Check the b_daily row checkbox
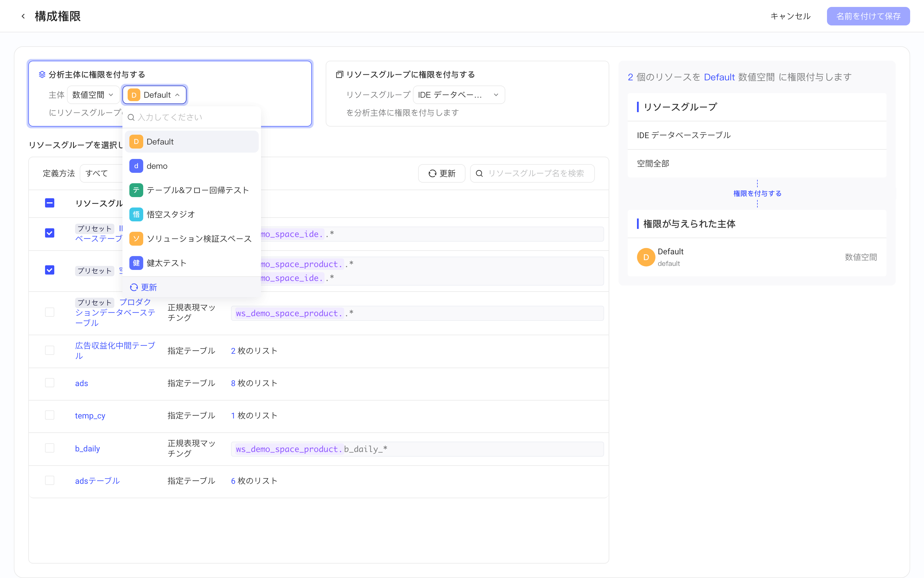 point(50,448)
